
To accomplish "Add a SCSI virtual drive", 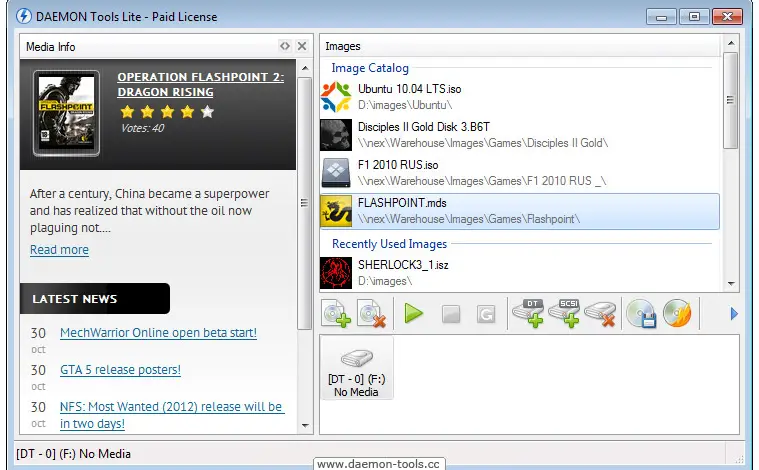I will (564, 313).
